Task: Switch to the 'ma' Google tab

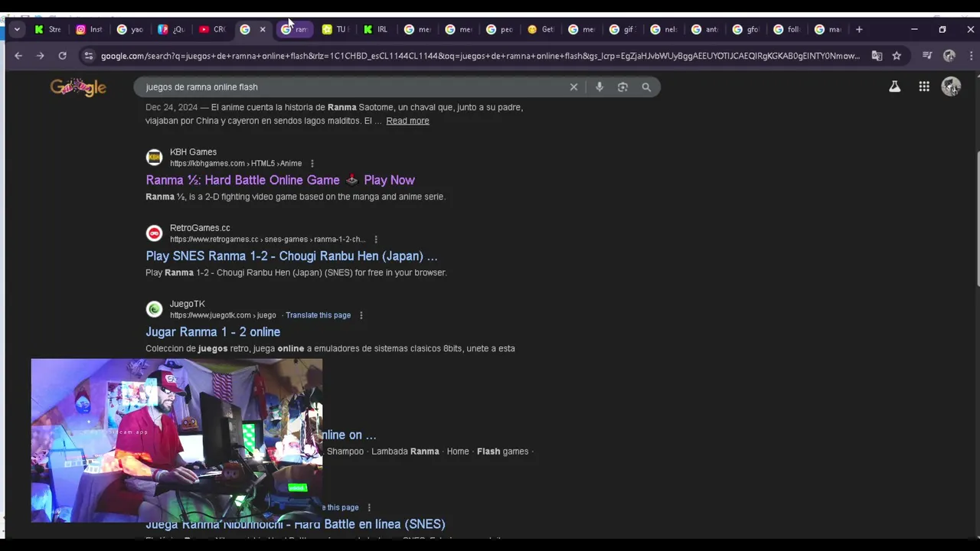Action: coord(828,29)
